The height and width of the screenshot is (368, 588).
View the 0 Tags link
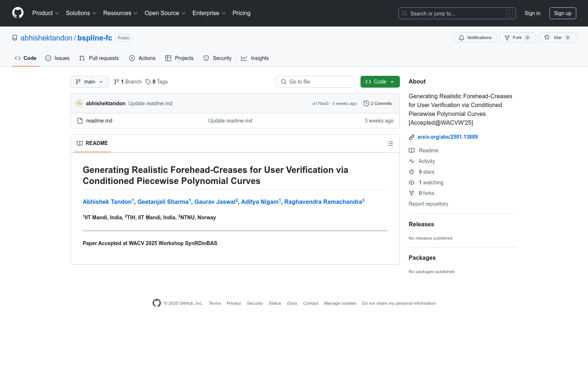click(x=157, y=82)
